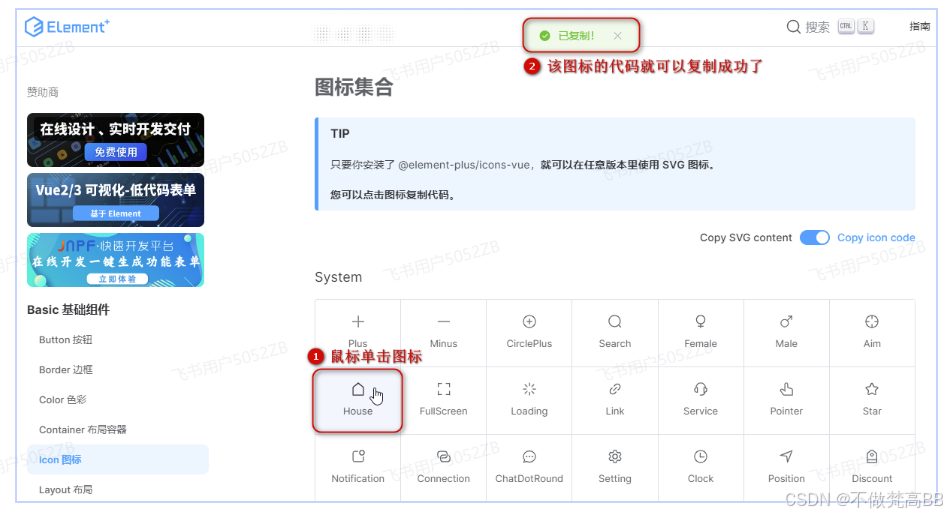Go to Layout 布局 in sidebar
The width and height of the screenshot is (947, 515).
pos(66,490)
